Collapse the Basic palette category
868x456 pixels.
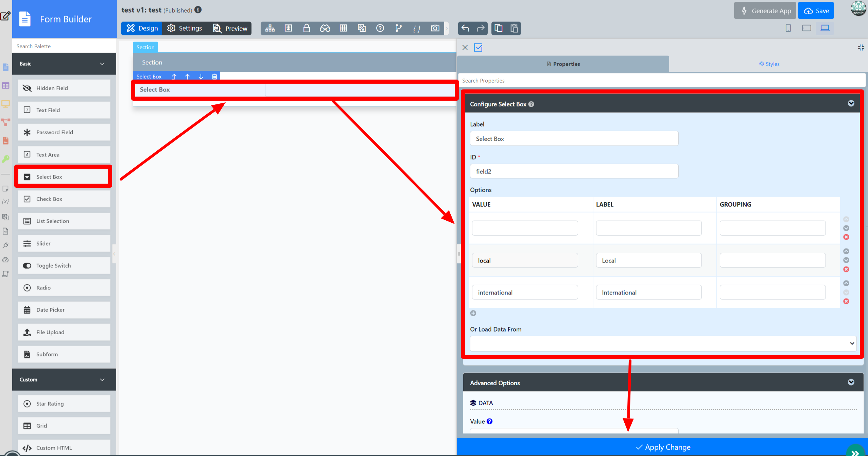(102, 64)
